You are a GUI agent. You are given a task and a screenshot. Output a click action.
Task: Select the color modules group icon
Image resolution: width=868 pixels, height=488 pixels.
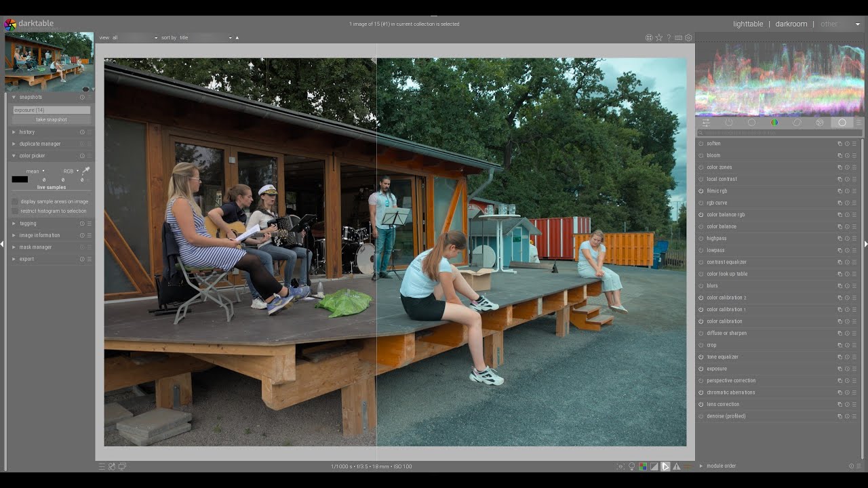[x=774, y=123]
